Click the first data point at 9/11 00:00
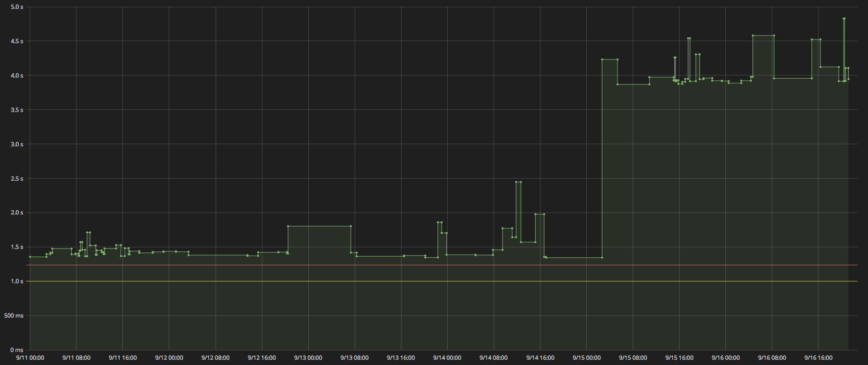Image resolution: width=868 pixels, height=365 pixels. 30,257
